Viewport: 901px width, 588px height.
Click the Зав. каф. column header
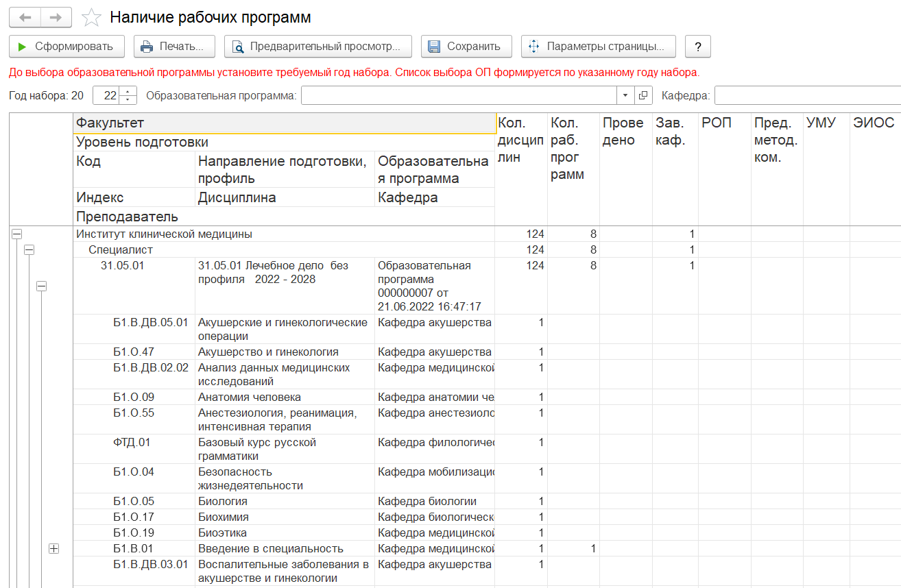[x=675, y=169]
